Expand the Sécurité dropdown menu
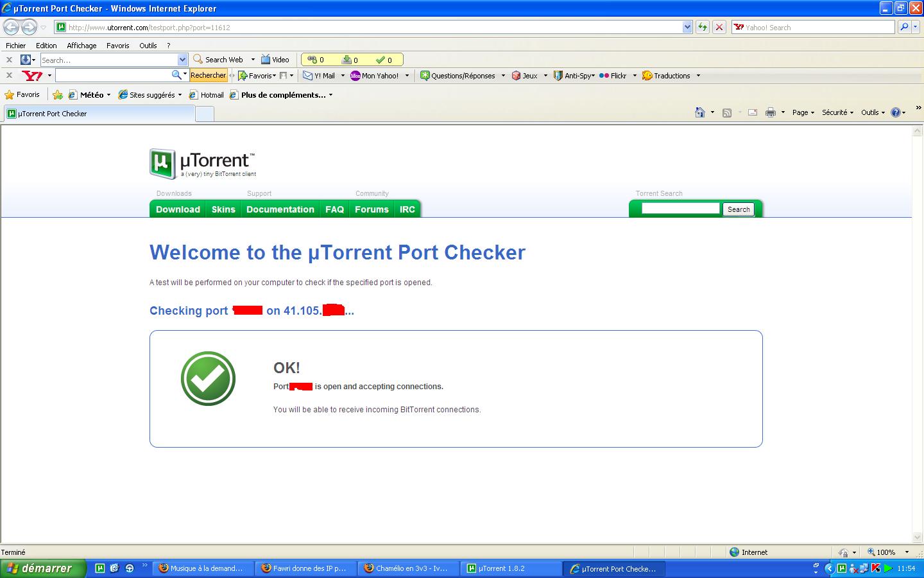924x578 pixels. pyautogui.click(x=837, y=112)
